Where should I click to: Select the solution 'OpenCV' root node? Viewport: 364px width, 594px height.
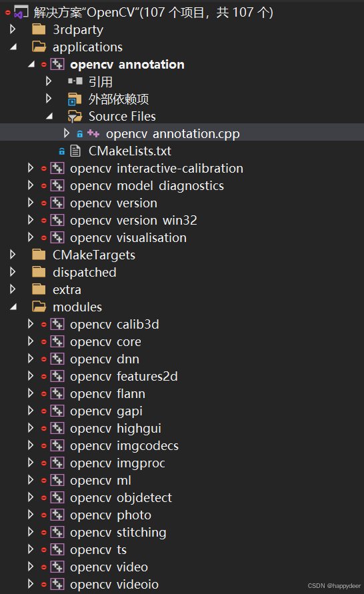(x=153, y=13)
